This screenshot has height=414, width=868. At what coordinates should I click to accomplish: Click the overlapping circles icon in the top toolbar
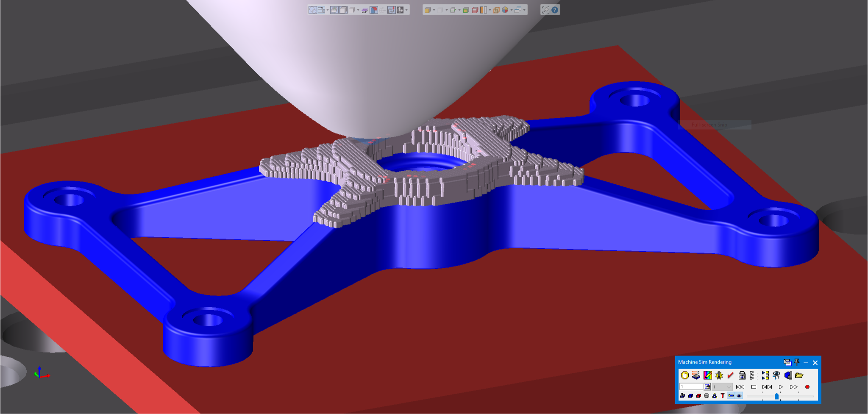313,10
